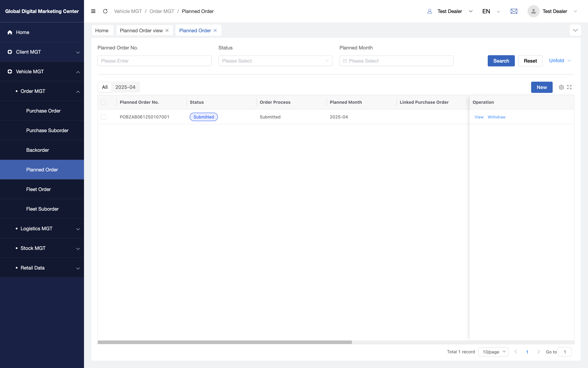The image size is (588, 368).
Task: Click the Search button
Action: pos(501,61)
